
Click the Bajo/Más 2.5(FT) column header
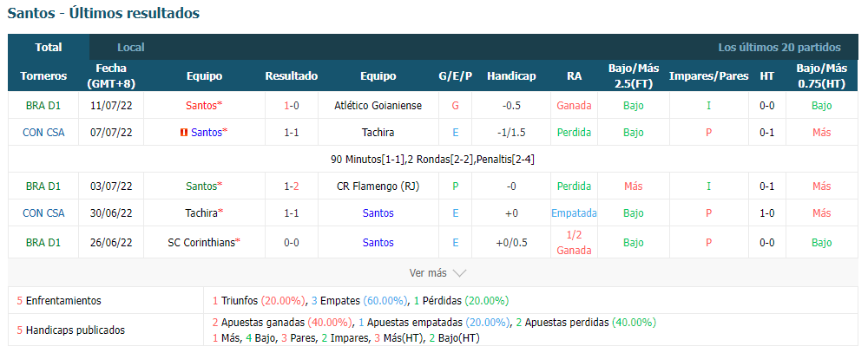point(634,76)
